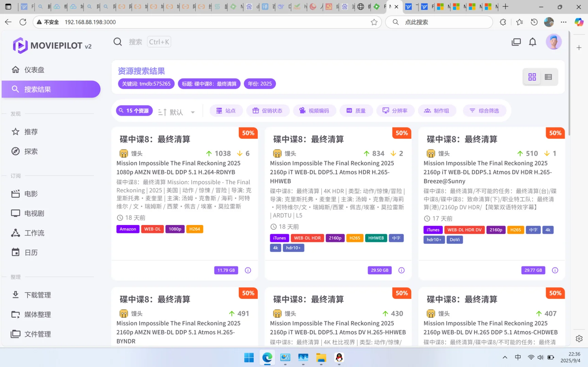
Task: Open the 站点 filter
Action: [x=226, y=111]
